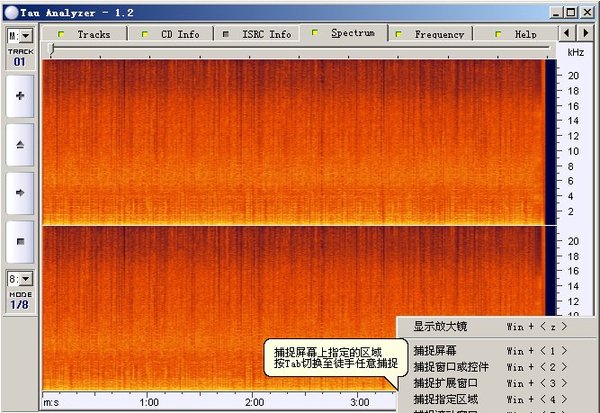600x413 pixels.
Task: Select the Spectrum tab
Action: click(344, 33)
